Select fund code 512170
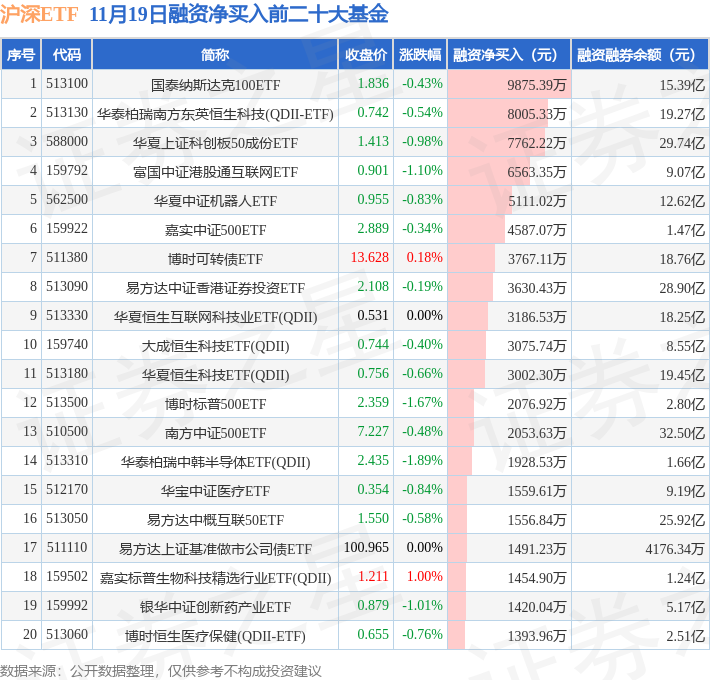710x680 pixels. click(x=67, y=489)
